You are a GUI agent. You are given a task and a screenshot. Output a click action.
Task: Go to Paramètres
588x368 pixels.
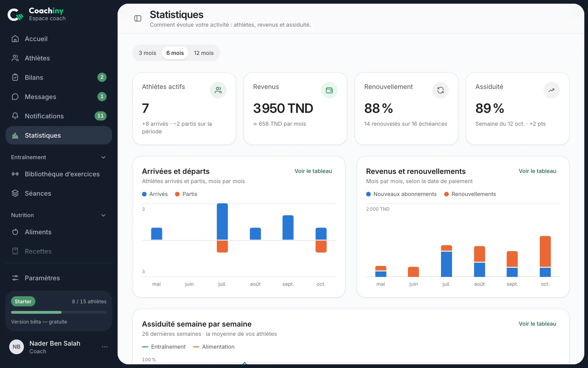pyautogui.click(x=59, y=278)
